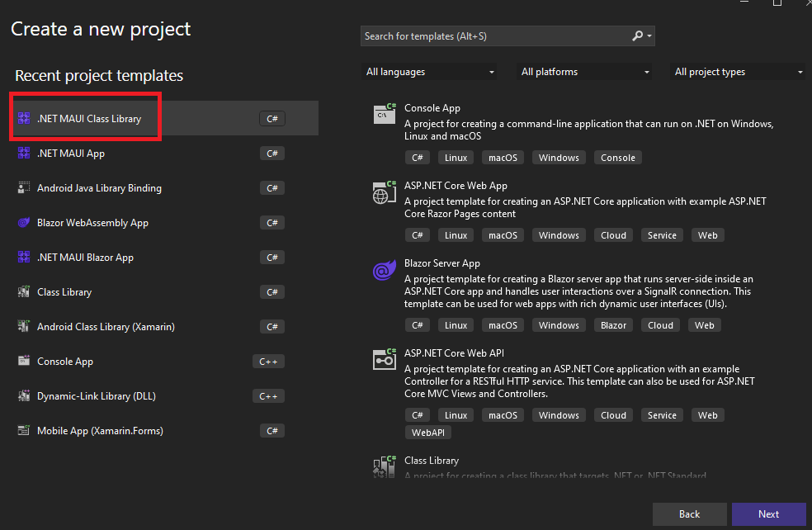Image resolution: width=812 pixels, height=530 pixels.
Task: Select the .NET MAUI Blazor App entry
Action: point(85,258)
